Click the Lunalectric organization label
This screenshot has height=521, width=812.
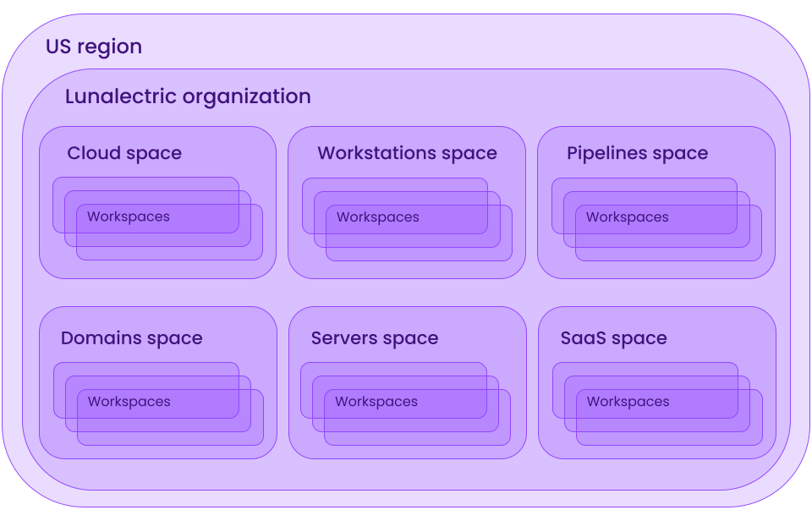pyautogui.click(x=187, y=96)
